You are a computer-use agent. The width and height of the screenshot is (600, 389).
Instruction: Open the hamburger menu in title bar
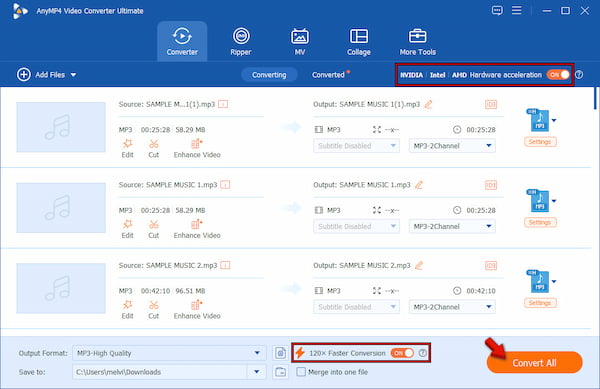click(x=517, y=10)
